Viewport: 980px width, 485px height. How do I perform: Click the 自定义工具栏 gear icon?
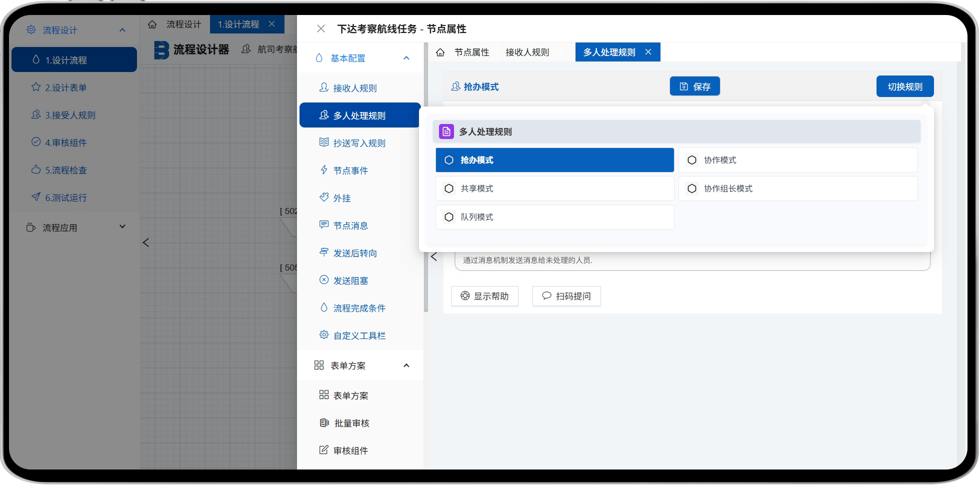[324, 335]
